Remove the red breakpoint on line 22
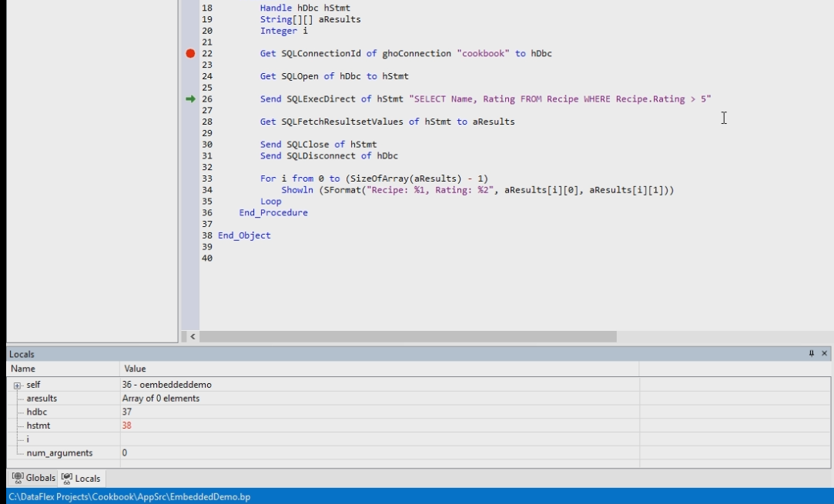This screenshot has width=834, height=504. (x=190, y=54)
